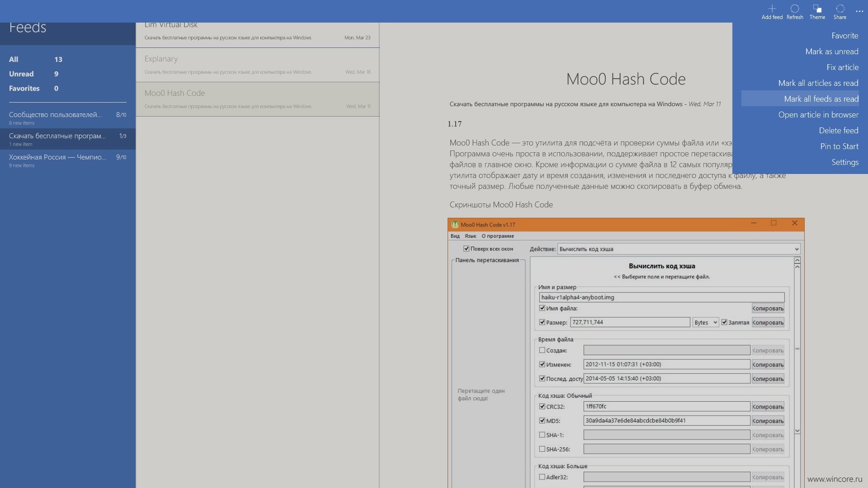Open the Explanary article
This screenshot has height=488, width=868.
click(257, 65)
